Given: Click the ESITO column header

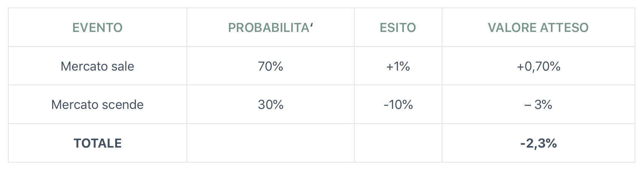Looking at the screenshot, I should (398, 27).
